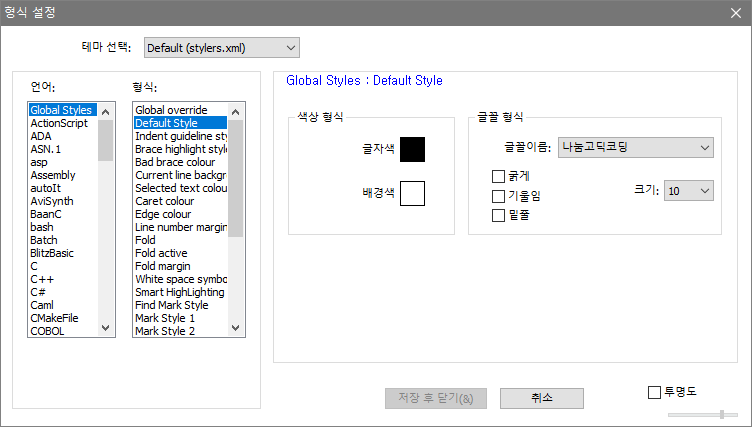Select ADA language

(63, 136)
